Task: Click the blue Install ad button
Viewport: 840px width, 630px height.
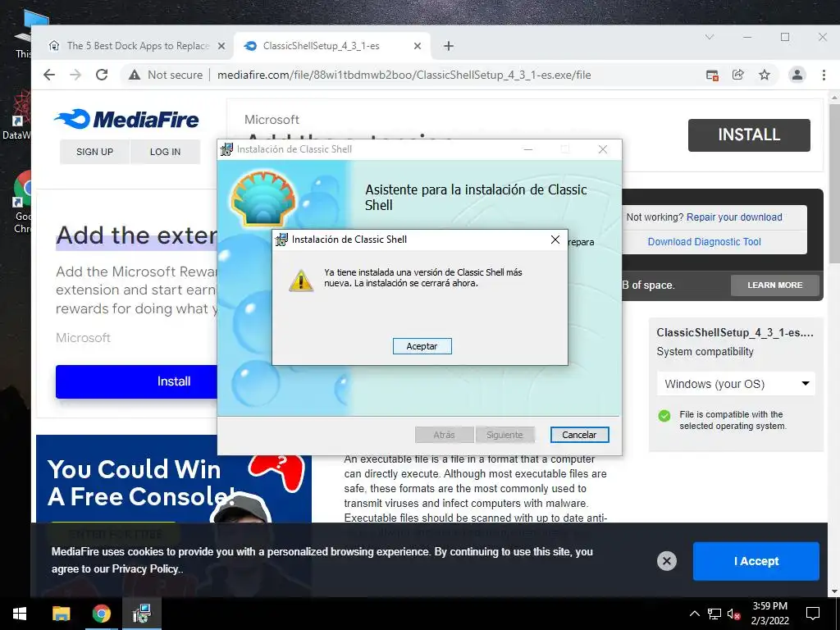Action: click(136, 381)
